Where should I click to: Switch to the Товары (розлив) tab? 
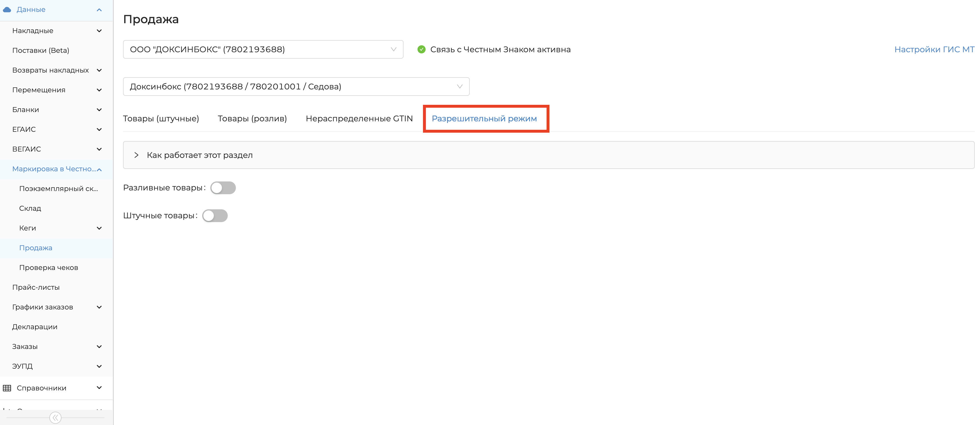point(252,118)
